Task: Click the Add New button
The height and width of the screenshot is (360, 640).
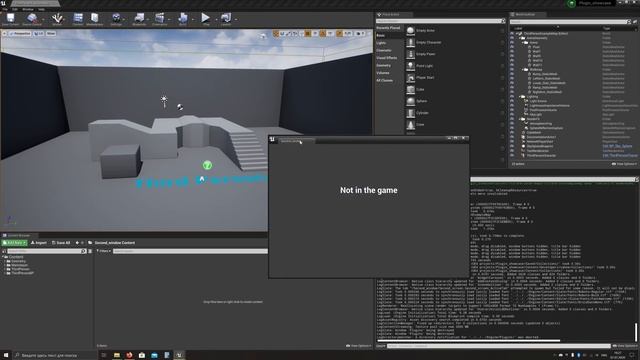Action: click(15, 243)
